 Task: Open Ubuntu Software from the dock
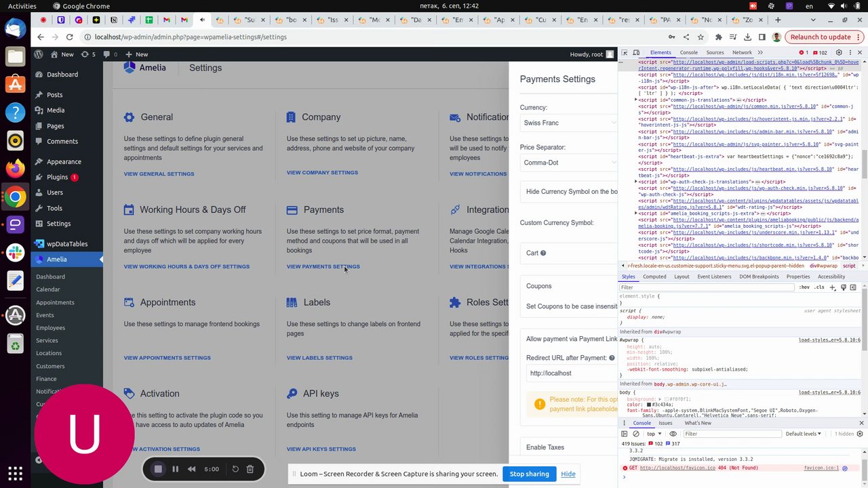click(15, 85)
